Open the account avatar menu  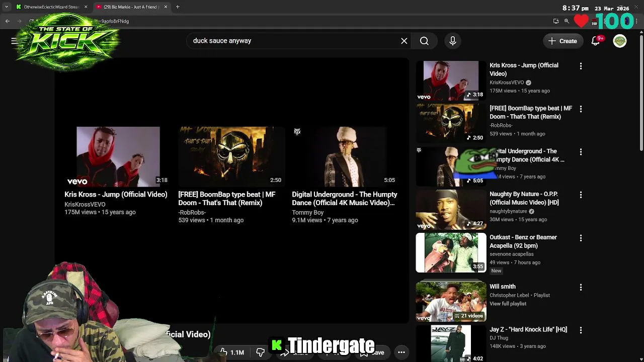[x=620, y=41]
